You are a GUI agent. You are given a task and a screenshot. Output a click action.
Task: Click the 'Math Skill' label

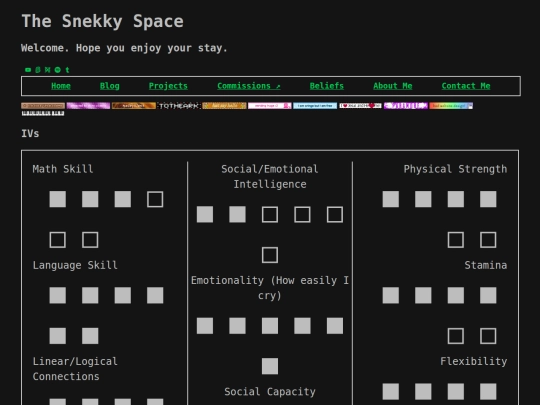coord(63,169)
